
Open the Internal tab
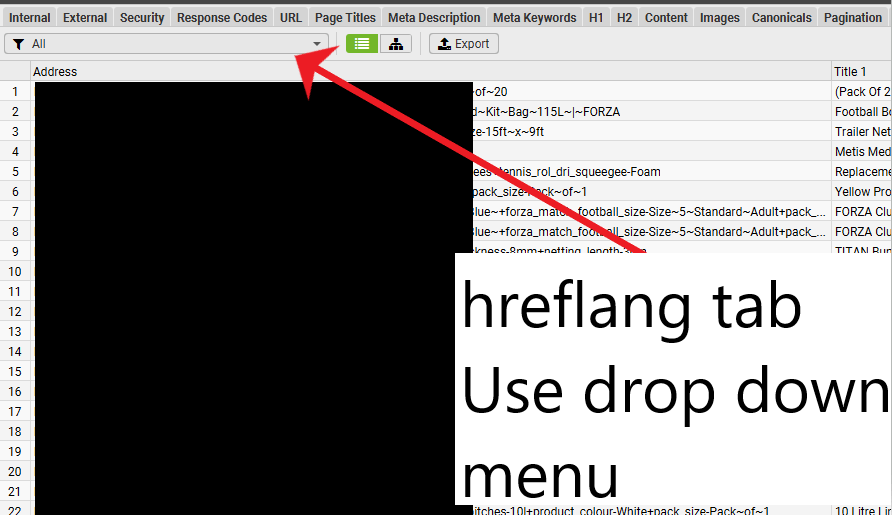pos(29,18)
